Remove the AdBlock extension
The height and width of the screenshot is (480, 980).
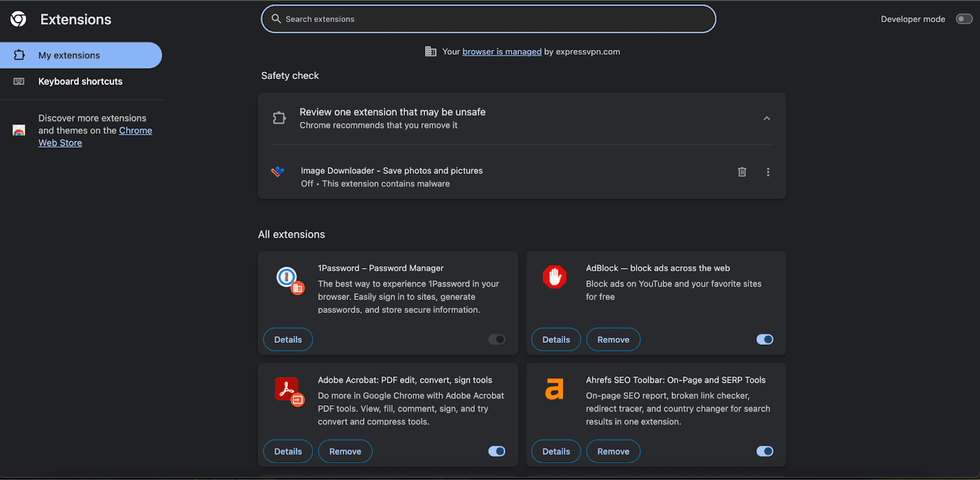coord(613,340)
